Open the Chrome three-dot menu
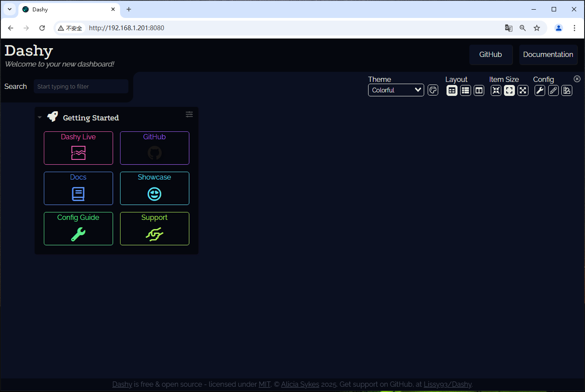This screenshot has width=585, height=392. (x=574, y=28)
